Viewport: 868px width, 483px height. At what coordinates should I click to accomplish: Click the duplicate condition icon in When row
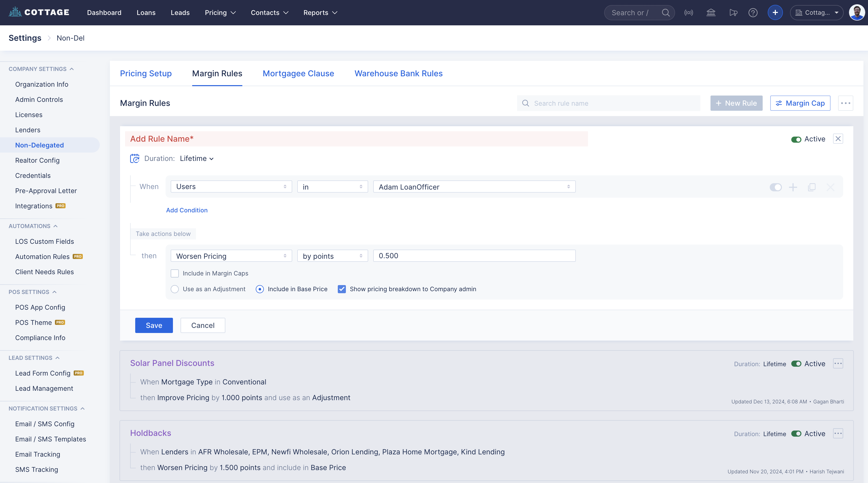(x=812, y=187)
